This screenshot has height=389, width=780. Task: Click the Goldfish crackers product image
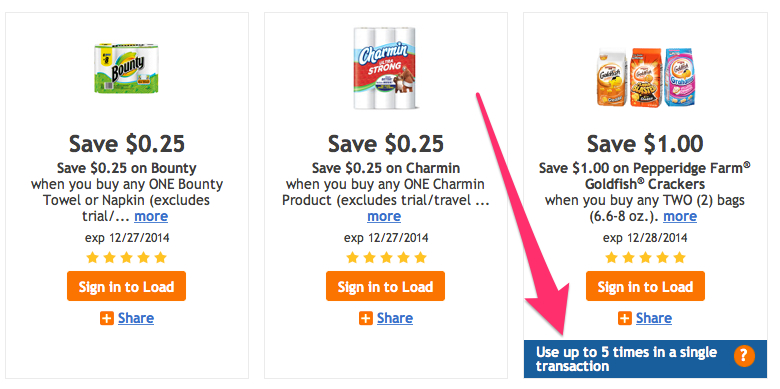point(645,77)
